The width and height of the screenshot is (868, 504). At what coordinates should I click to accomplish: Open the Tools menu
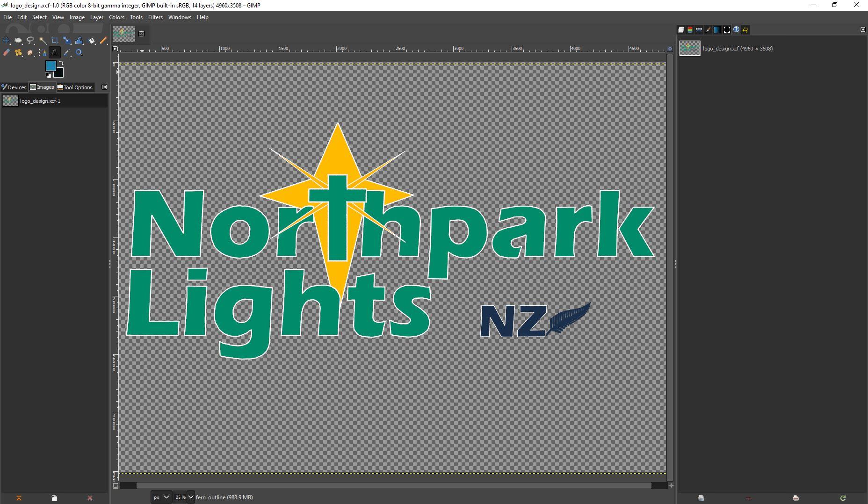136,17
